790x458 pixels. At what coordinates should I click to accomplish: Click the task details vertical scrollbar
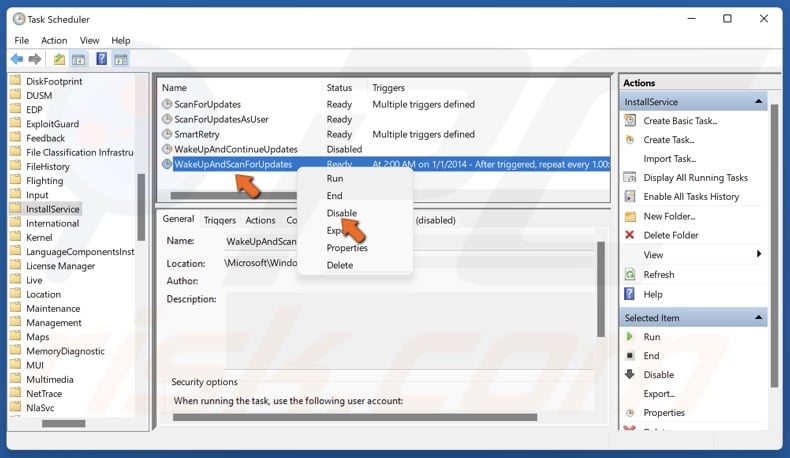[601, 289]
